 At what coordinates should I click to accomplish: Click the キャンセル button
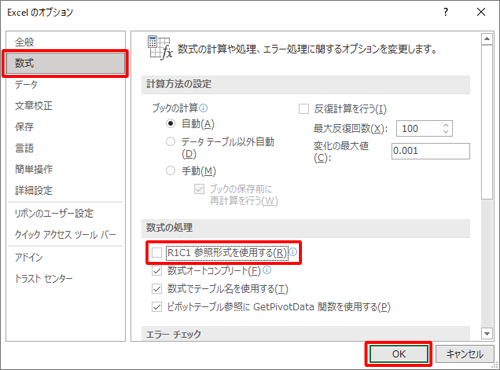pyautogui.click(x=465, y=354)
